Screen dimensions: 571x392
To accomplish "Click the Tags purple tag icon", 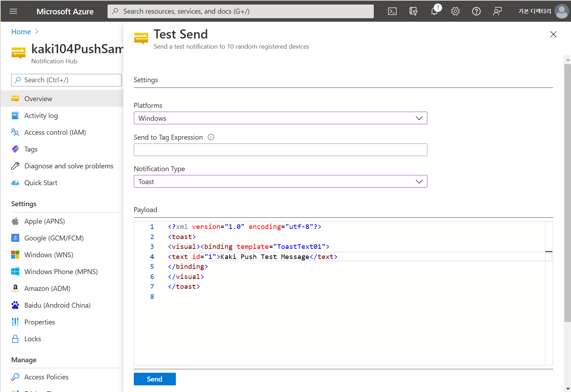I will tap(15, 149).
